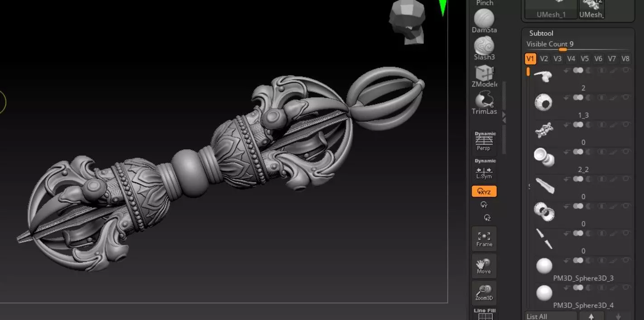Hide the PM3D_Sphere3D_3 subtool via eye

[x=626, y=260]
